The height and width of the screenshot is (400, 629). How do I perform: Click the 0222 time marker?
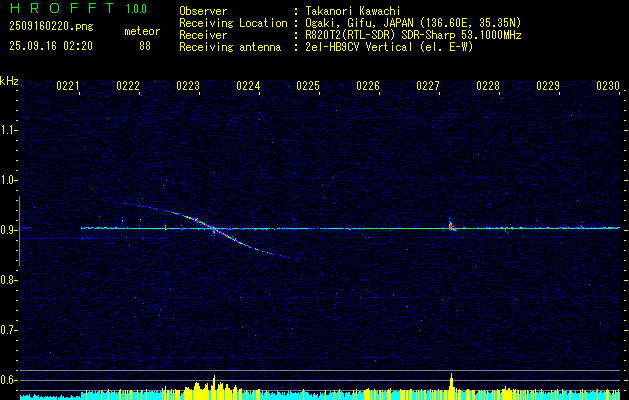point(128,86)
